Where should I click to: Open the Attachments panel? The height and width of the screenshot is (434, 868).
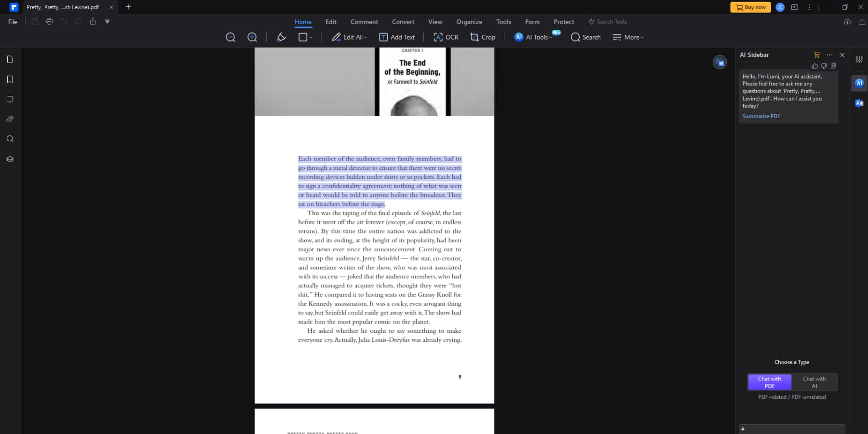click(10, 119)
